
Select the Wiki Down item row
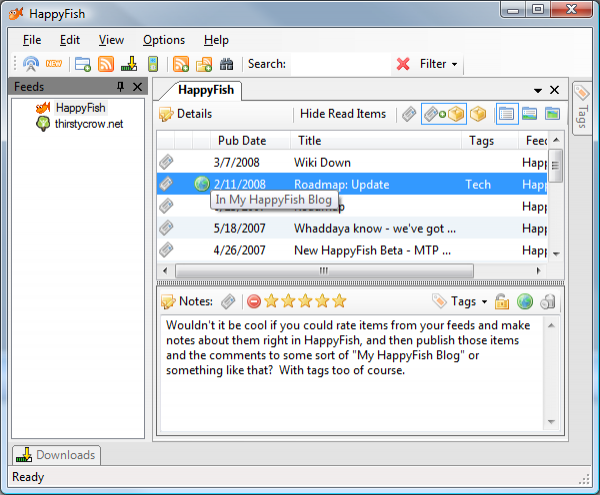pos(352,163)
